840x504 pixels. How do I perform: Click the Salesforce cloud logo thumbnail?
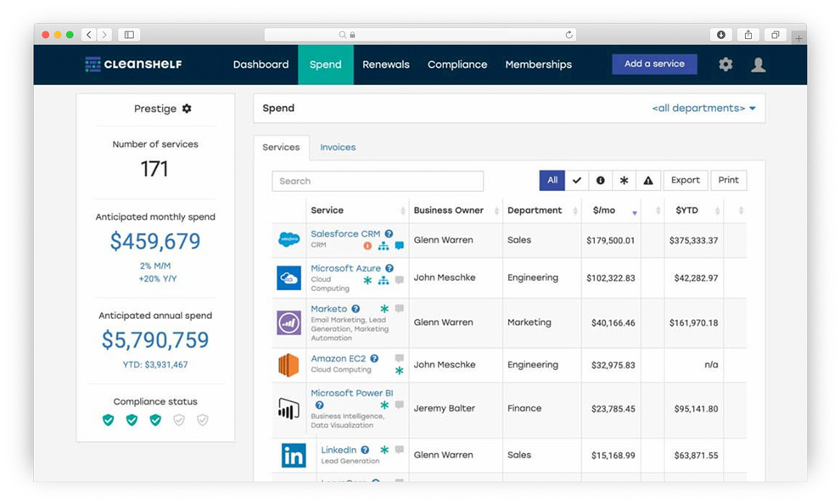[288, 239]
